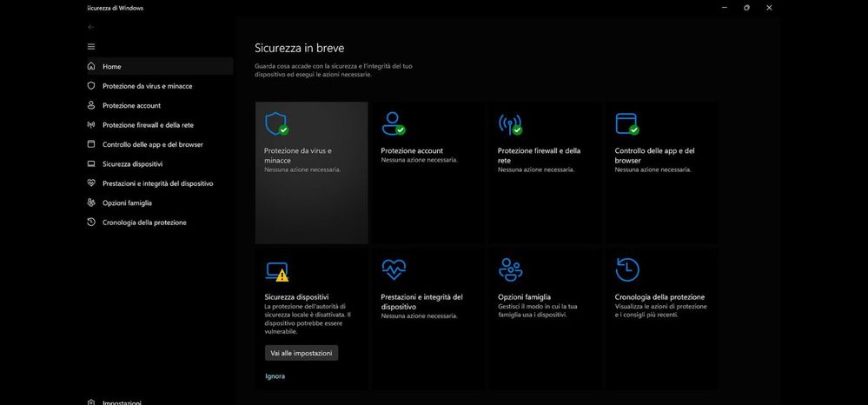Select Home in the sidebar
The width and height of the screenshot is (868, 405).
pyautogui.click(x=160, y=66)
